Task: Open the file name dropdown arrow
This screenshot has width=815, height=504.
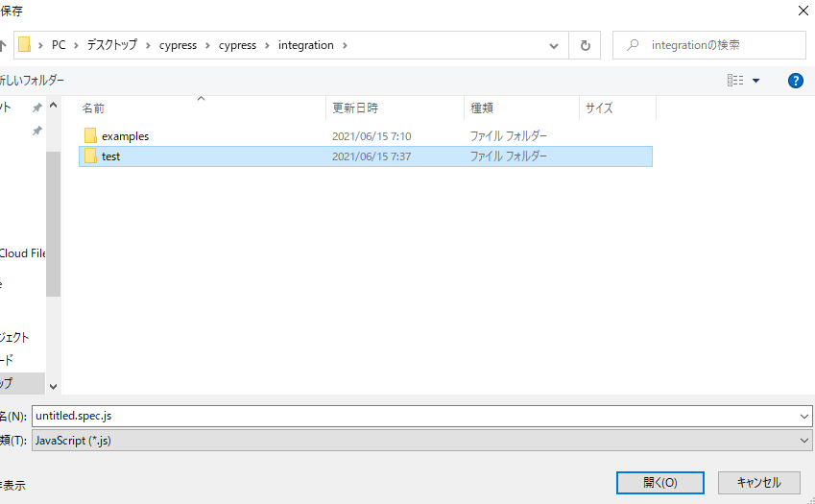Action: click(x=804, y=417)
